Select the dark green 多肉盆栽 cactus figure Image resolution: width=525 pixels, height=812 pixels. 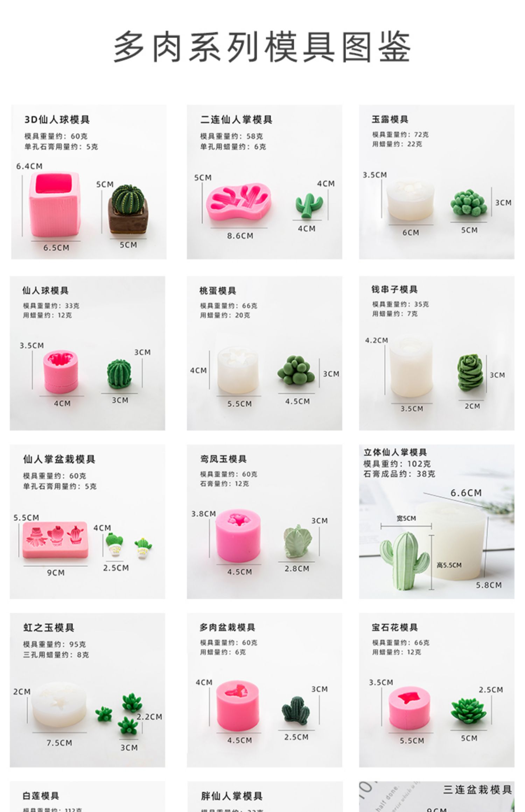pos(296,709)
